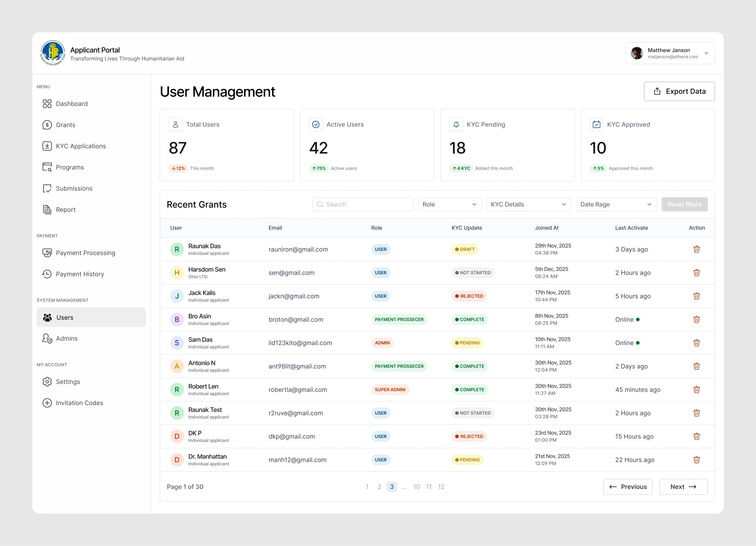Click the Invitation Codes plus icon

pos(47,402)
